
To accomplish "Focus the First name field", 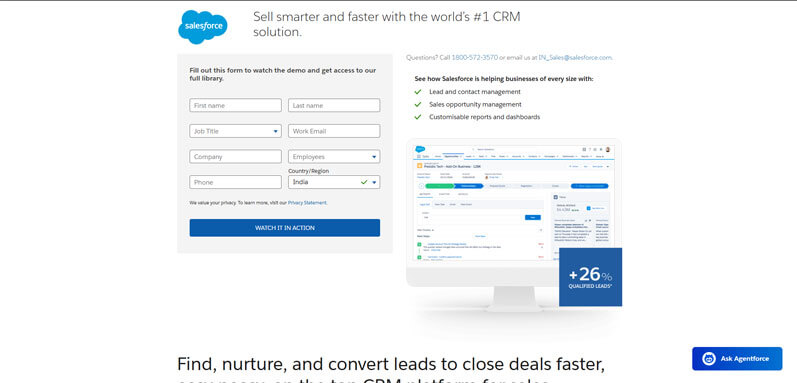I will point(235,105).
